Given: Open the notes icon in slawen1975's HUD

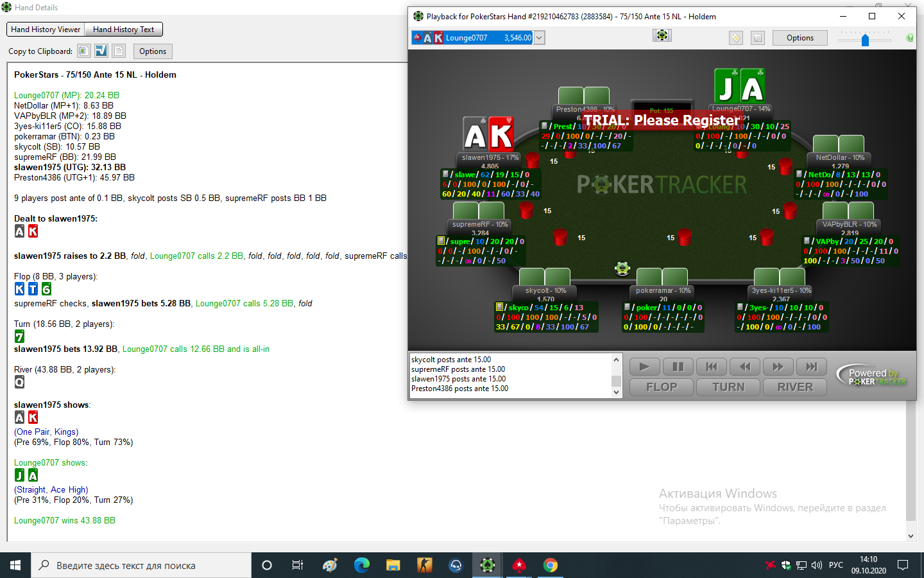Looking at the screenshot, I should pos(445,174).
